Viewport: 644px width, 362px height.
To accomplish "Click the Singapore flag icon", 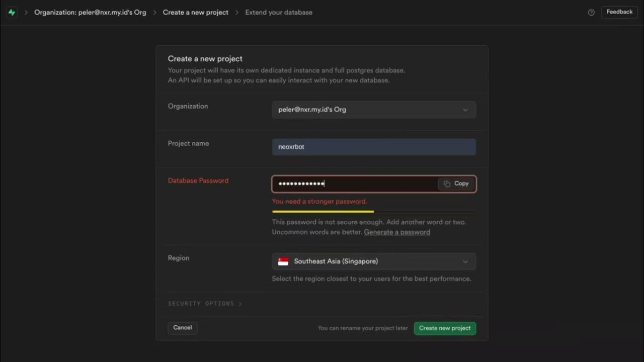I will (x=283, y=261).
